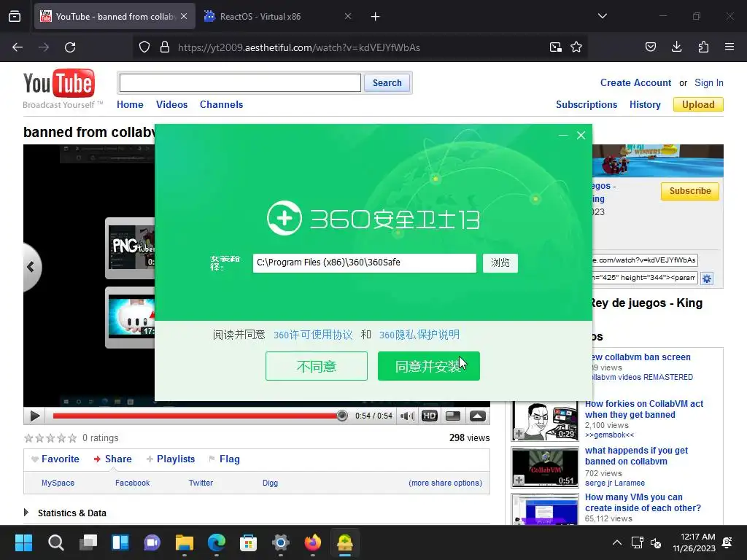The width and height of the screenshot is (747, 560).
Task: List all tabs dropdown arrow
Action: (602, 16)
